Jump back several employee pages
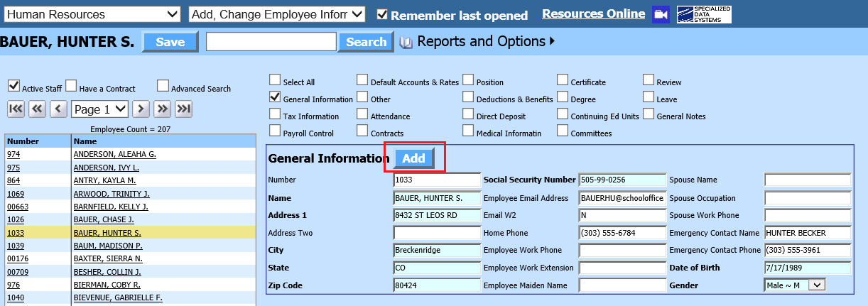 (x=37, y=109)
